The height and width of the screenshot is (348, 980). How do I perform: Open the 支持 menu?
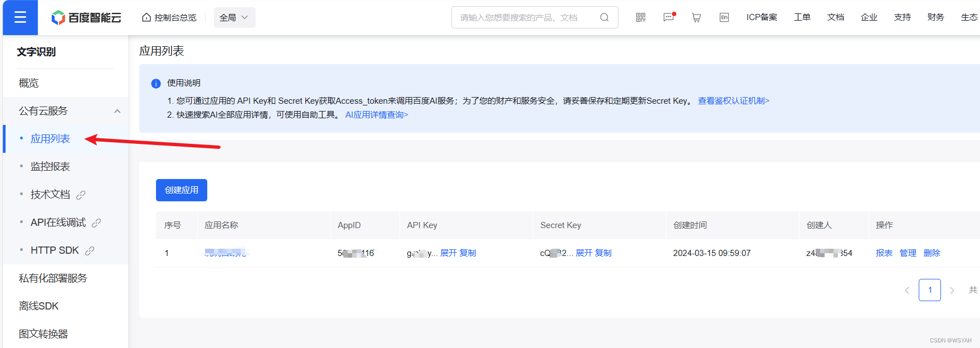(903, 17)
